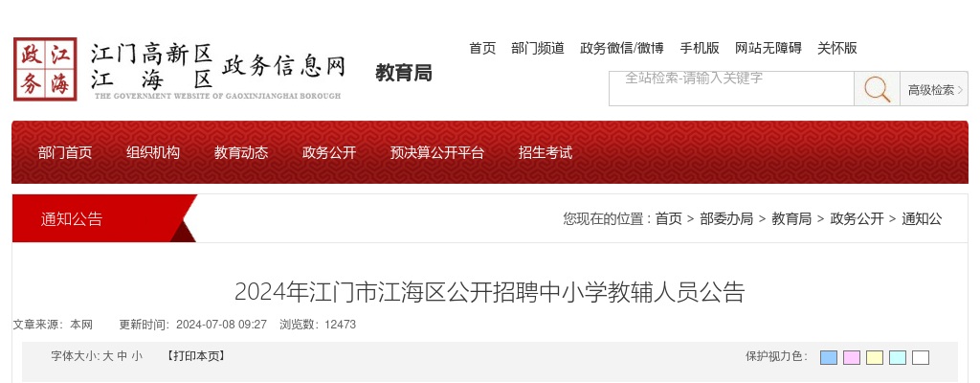Click into the 全站检索 search field

point(731,89)
